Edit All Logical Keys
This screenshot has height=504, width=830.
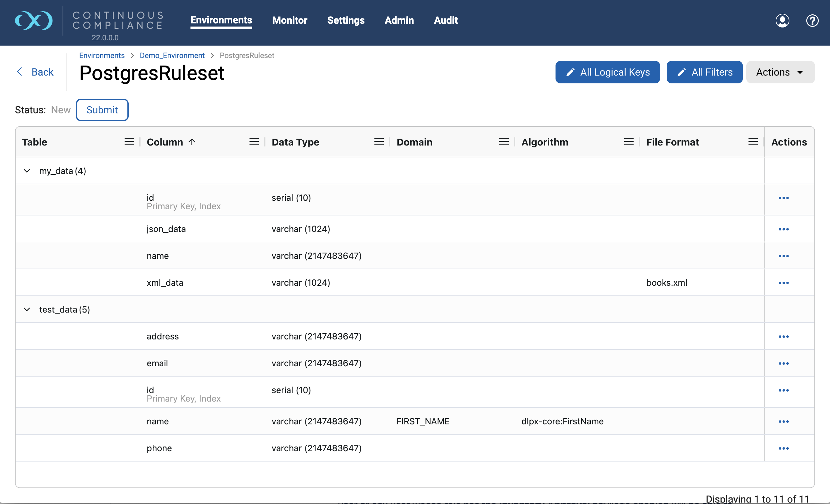pos(608,72)
